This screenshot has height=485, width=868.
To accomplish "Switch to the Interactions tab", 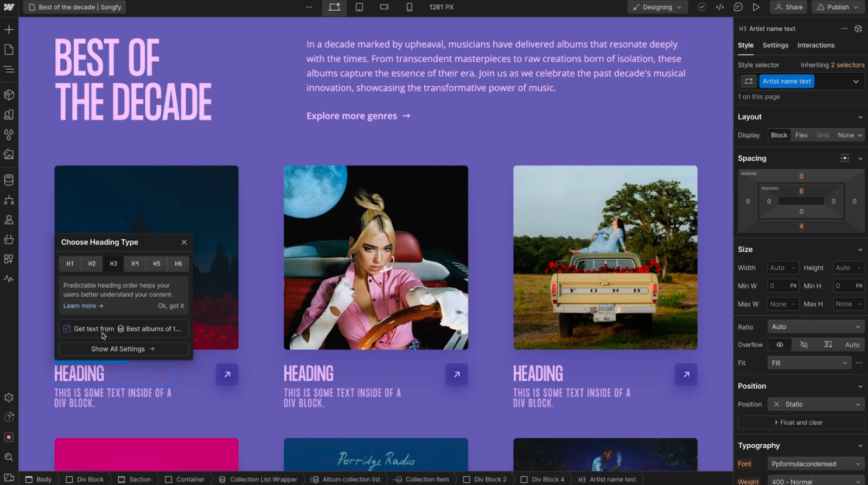I will point(815,46).
